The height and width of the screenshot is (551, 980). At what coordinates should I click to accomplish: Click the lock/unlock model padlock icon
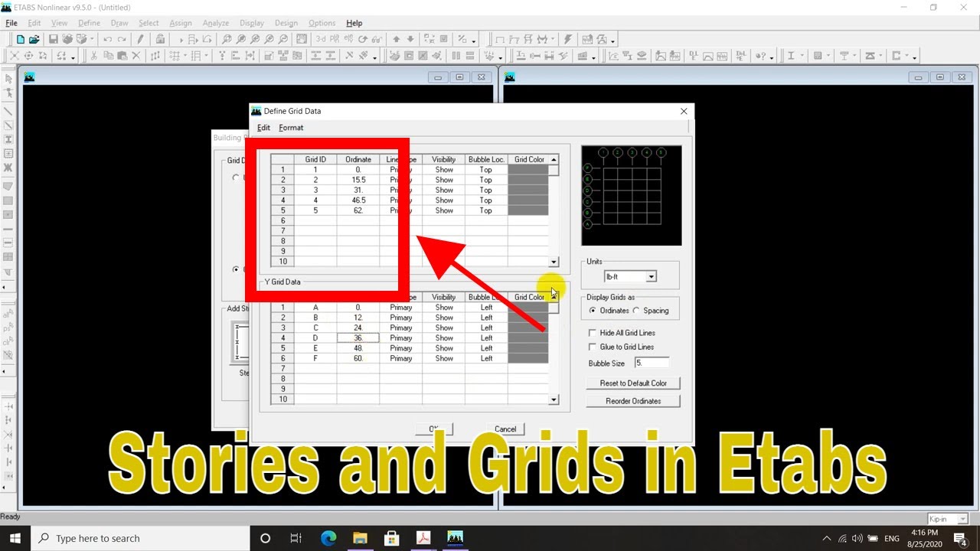[x=160, y=39]
